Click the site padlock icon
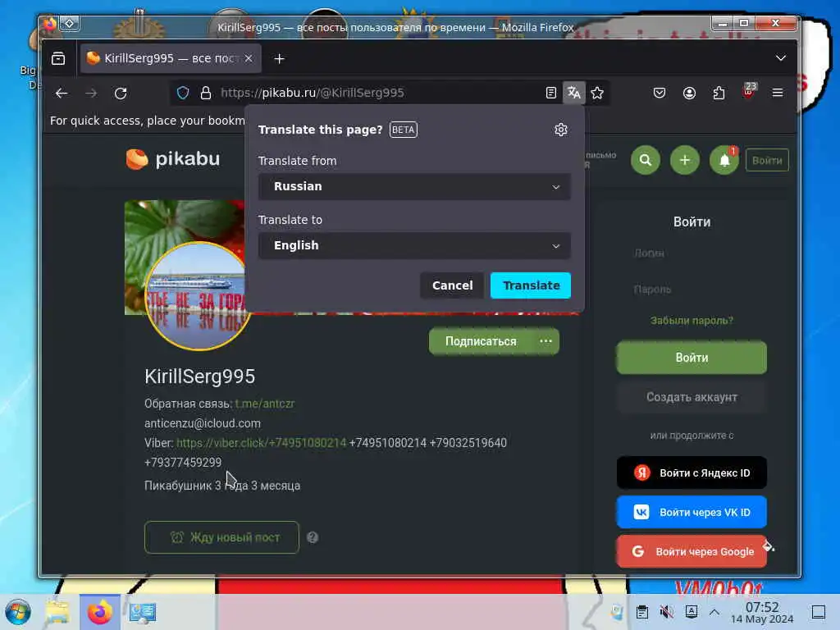The height and width of the screenshot is (630, 840). pos(206,94)
